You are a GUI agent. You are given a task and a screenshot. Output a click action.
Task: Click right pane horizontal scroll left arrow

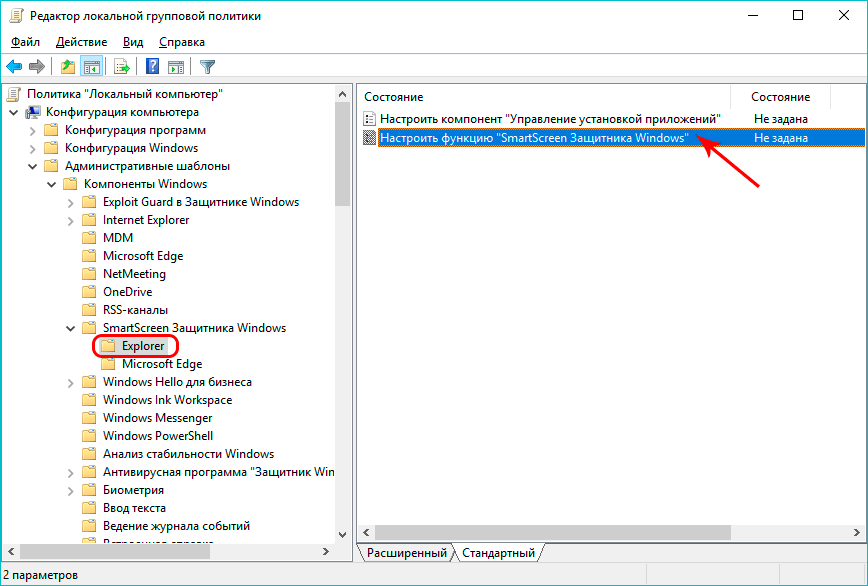[x=366, y=533]
